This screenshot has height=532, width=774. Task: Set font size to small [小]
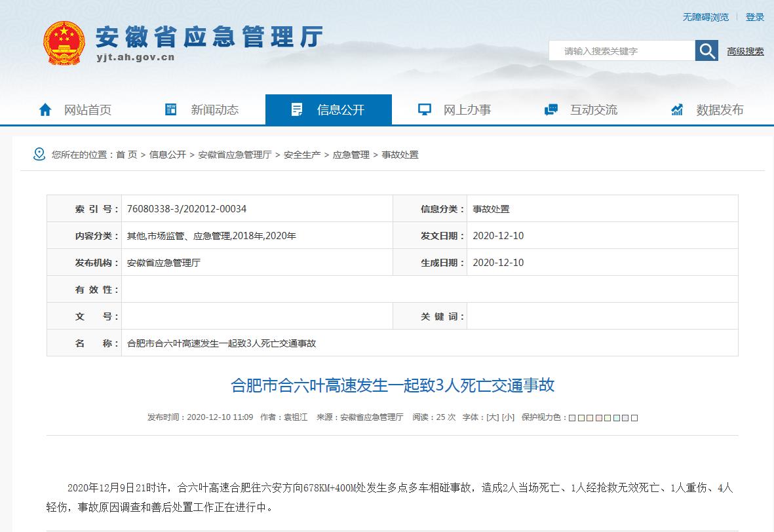pyautogui.click(x=508, y=417)
